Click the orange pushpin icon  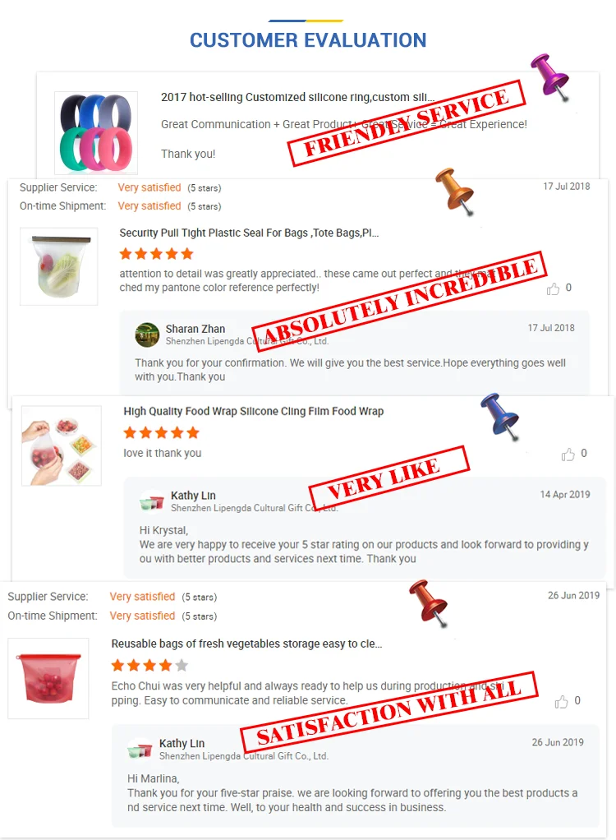click(454, 192)
